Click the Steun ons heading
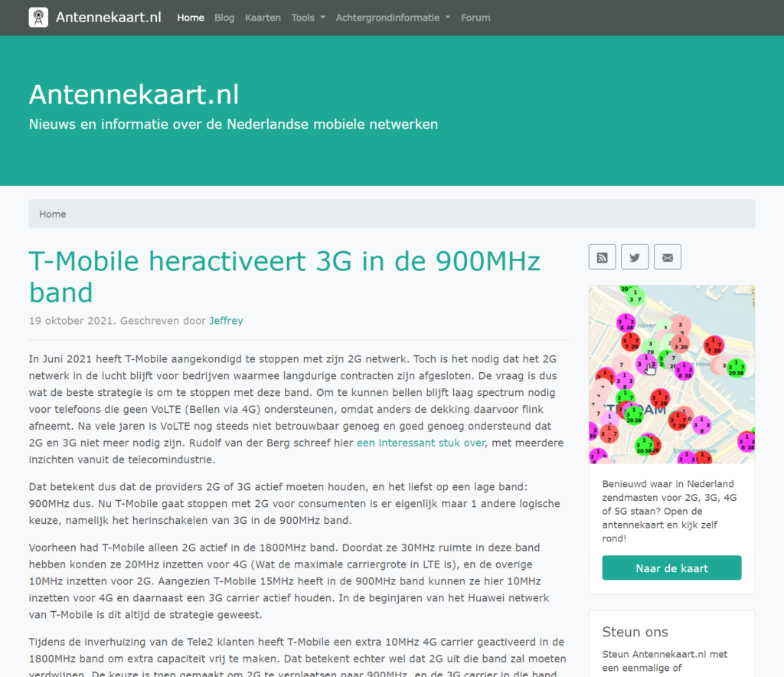The image size is (784, 677). coord(635,632)
